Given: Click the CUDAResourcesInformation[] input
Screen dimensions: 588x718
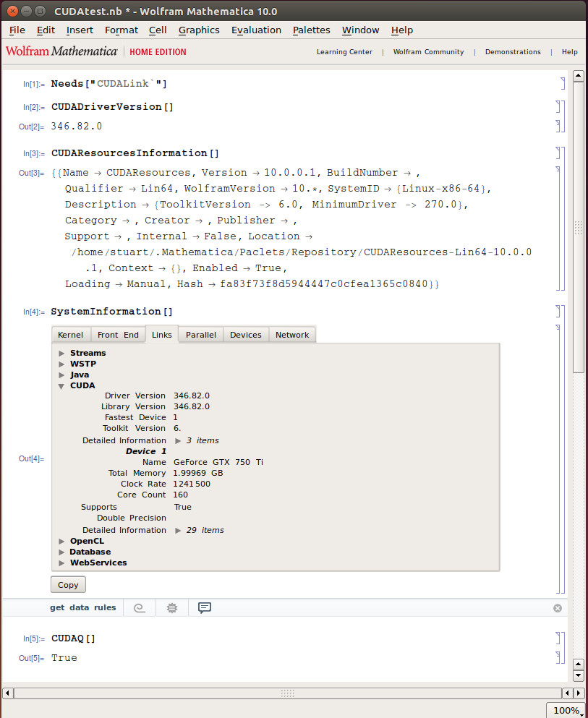Looking at the screenshot, I should [135, 153].
